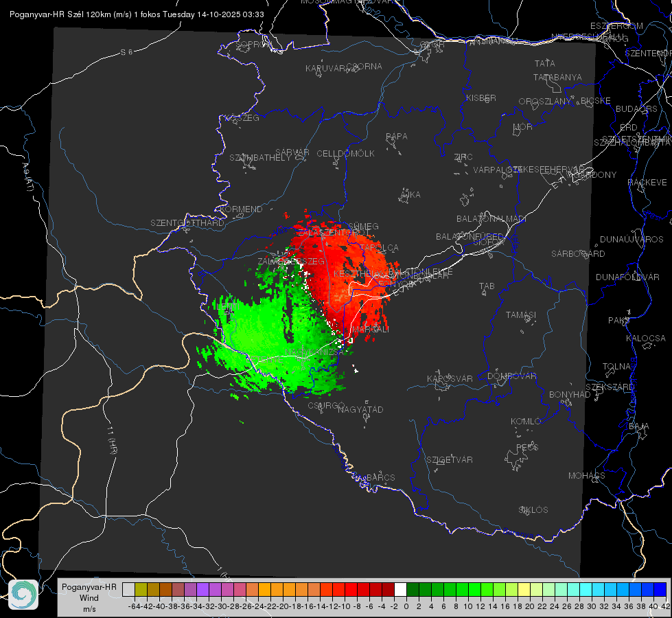Click the MOHÁCS city label

587,476
